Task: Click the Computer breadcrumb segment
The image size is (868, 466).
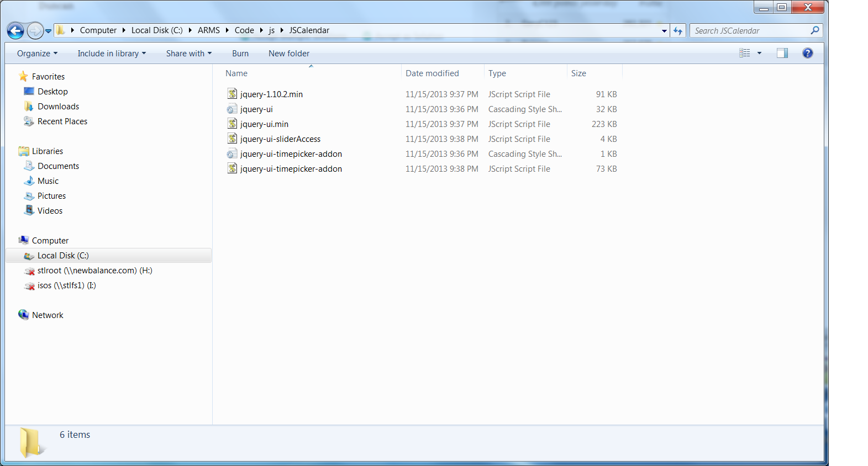Action: 98,30
